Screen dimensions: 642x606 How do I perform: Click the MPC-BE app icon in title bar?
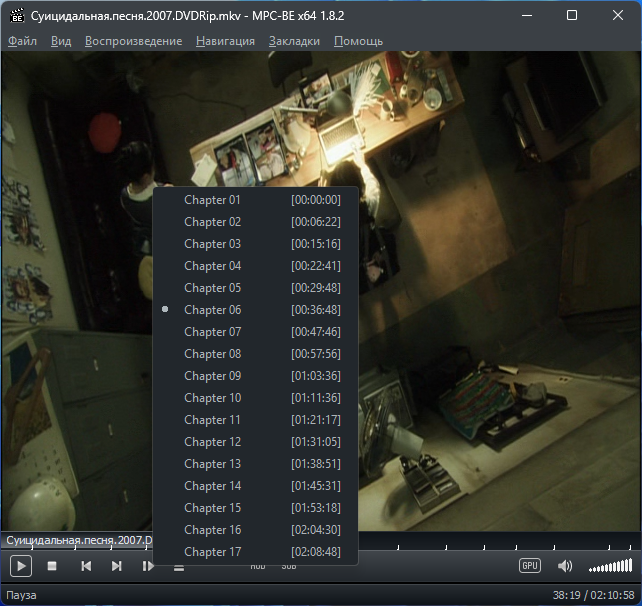tap(17, 16)
